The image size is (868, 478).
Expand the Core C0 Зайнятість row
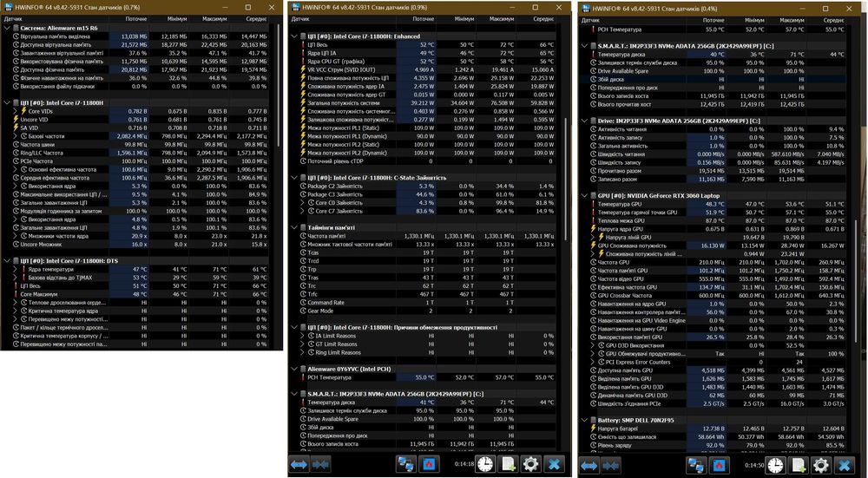[302, 203]
